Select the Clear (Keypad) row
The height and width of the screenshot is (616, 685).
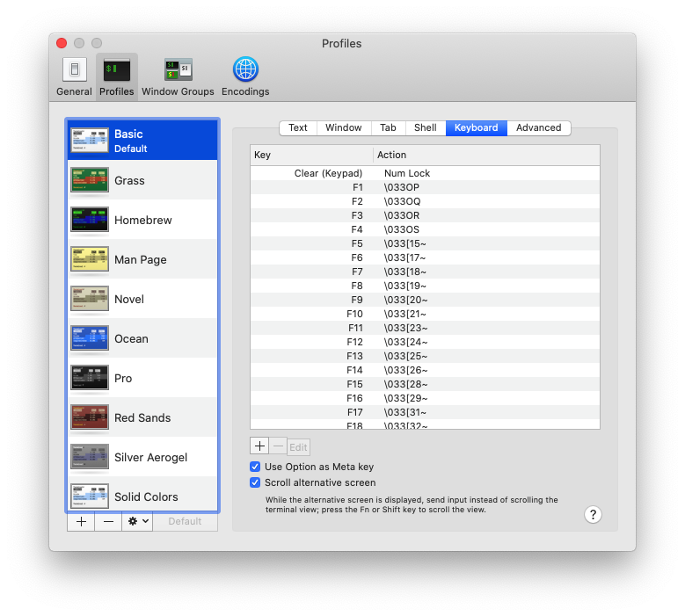point(425,173)
